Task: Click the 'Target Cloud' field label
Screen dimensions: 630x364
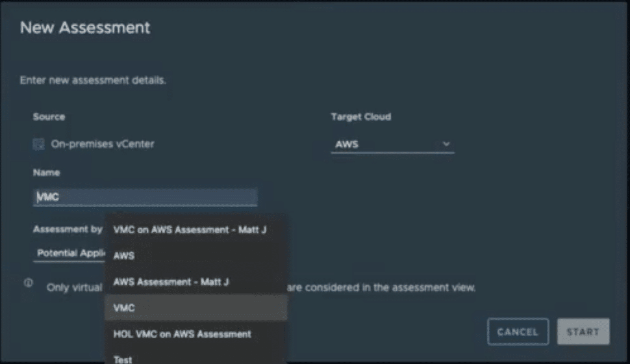Action: (x=361, y=117)
